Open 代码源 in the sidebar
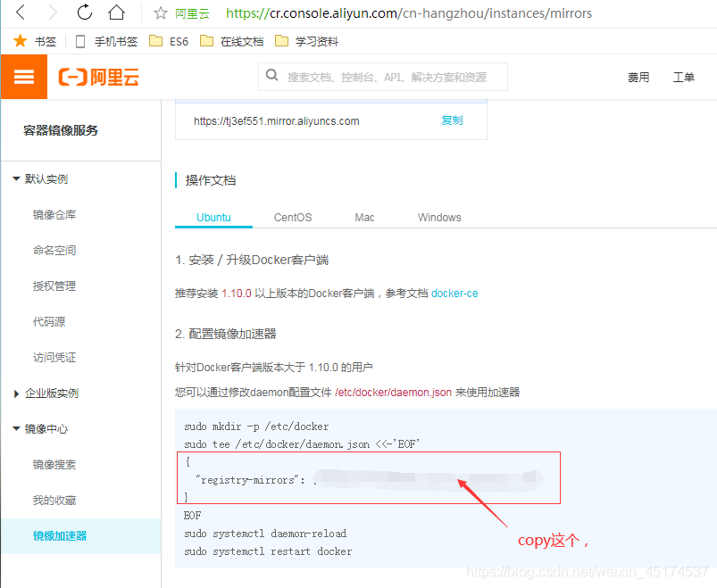Image resolution: width=717 pixels, height=588 pixels. [x=49, y=321]
